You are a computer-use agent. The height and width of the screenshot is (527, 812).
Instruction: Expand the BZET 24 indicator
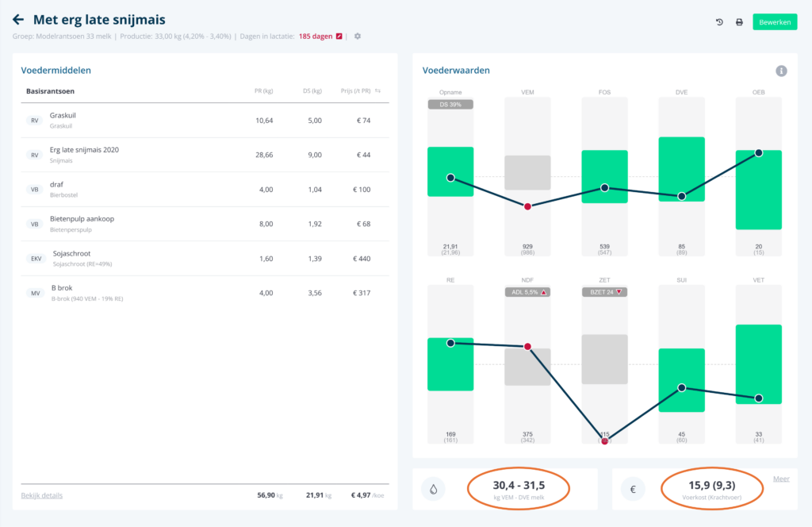click(x=604, y=292)
